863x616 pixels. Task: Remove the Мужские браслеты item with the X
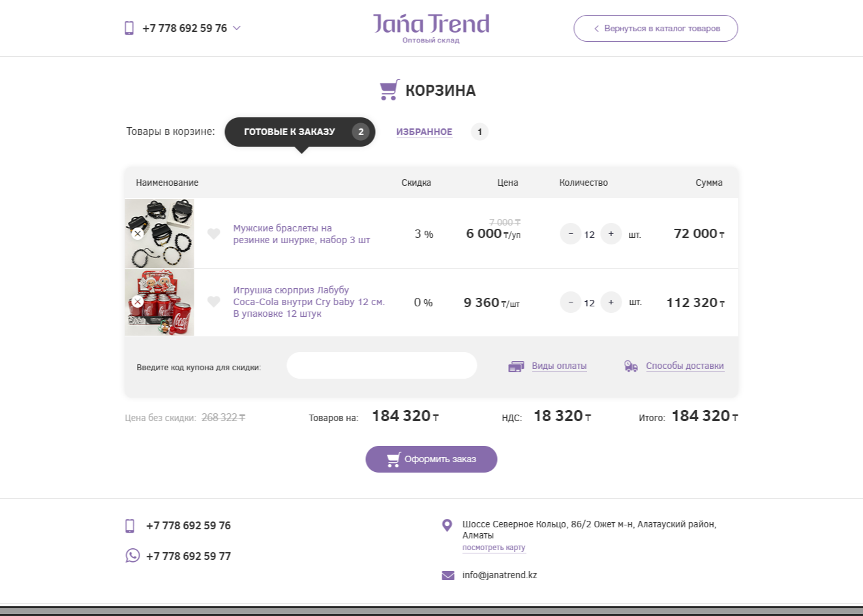pos(138,233)
